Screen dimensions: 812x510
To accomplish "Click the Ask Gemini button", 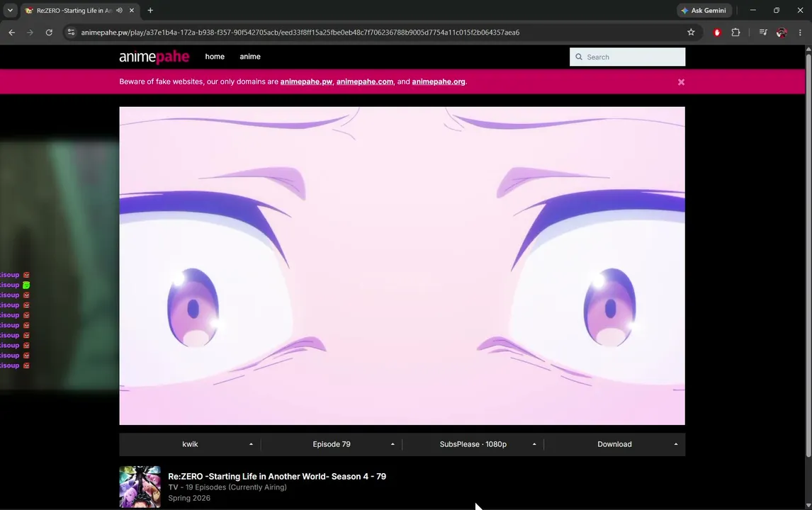I will coord(704,11).
